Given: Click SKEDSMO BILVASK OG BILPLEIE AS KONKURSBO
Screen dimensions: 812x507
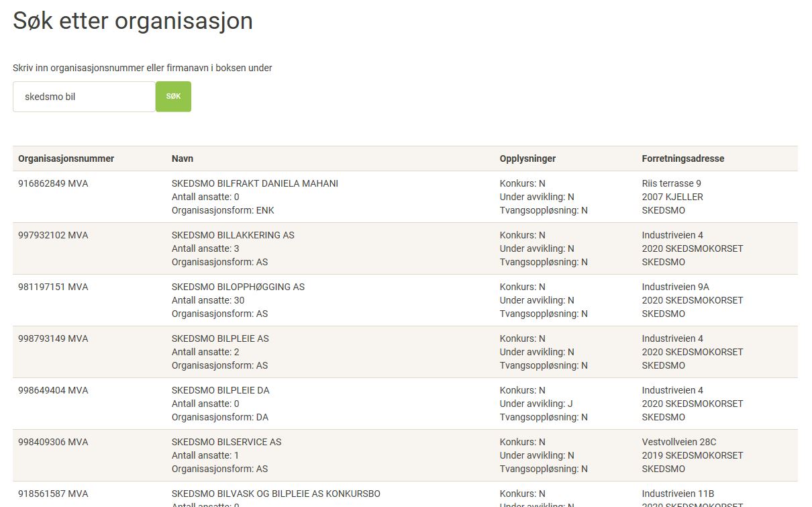Looking at the screenshot, I should point(276,494).
